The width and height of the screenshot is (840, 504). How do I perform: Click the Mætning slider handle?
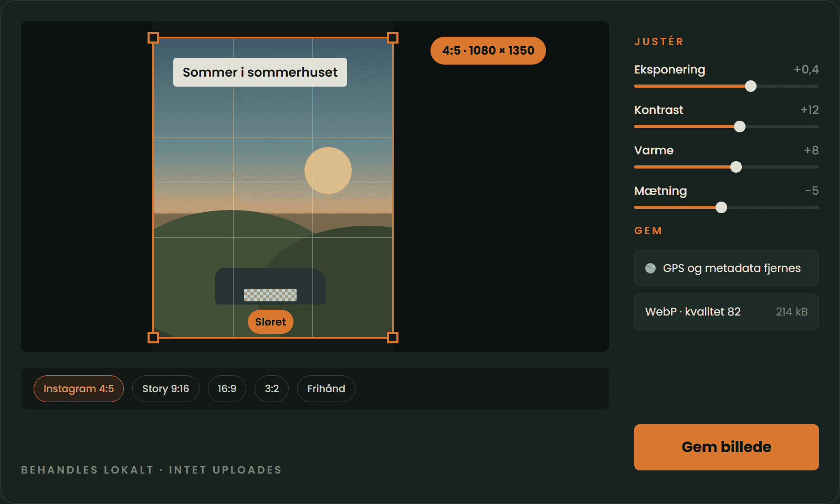tap(721, 207)
